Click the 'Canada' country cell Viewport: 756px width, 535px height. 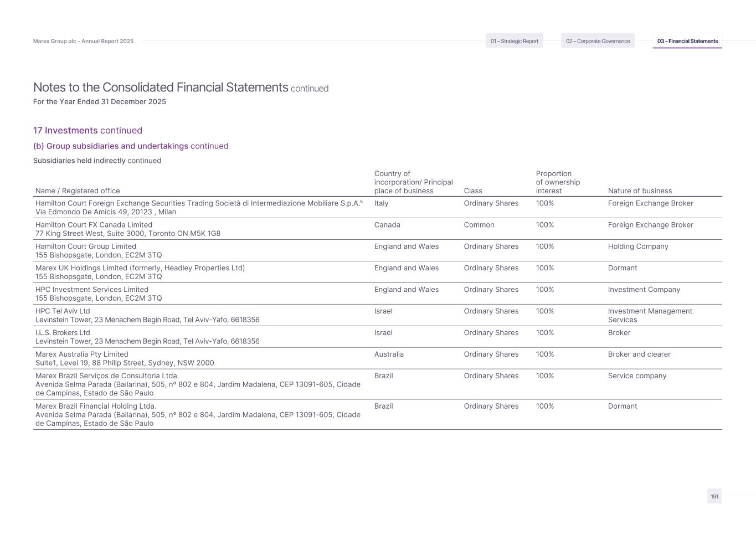pos(387,225)
